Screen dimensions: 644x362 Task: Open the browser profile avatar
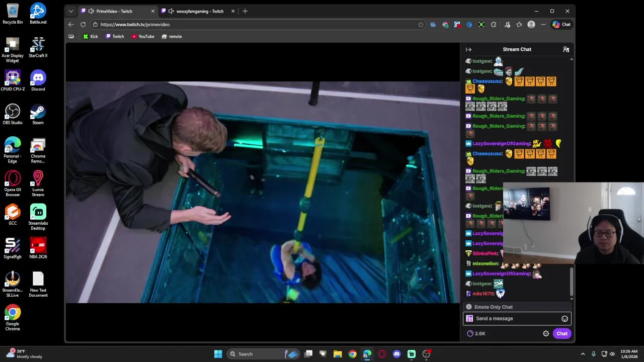click(x=531, y=24)
